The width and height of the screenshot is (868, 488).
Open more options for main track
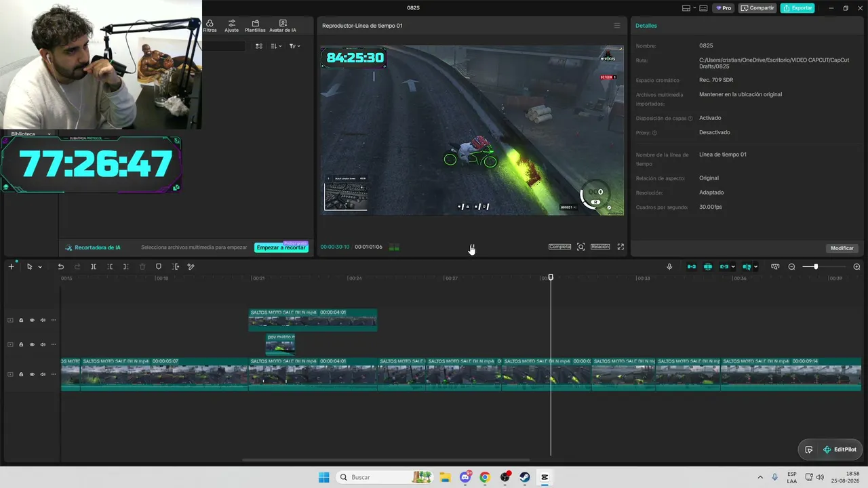click(x=54, y=374)
